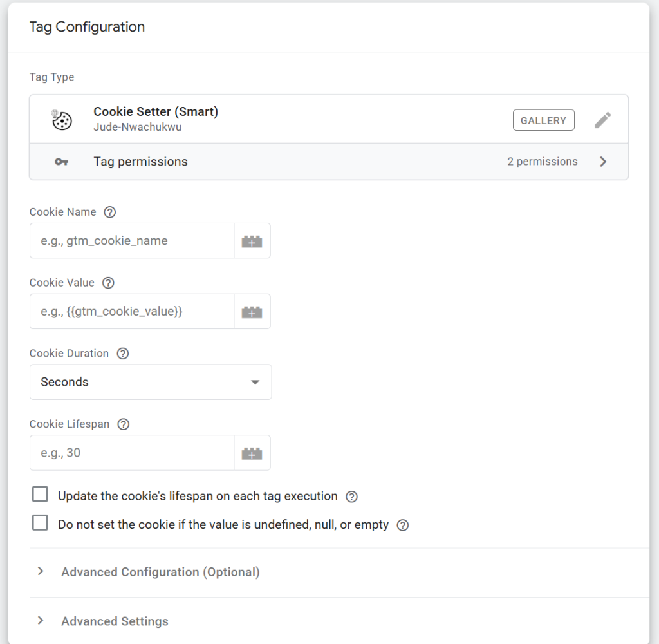Insert variable for Cookie Value field
The image size is (659, 644).
252,312
